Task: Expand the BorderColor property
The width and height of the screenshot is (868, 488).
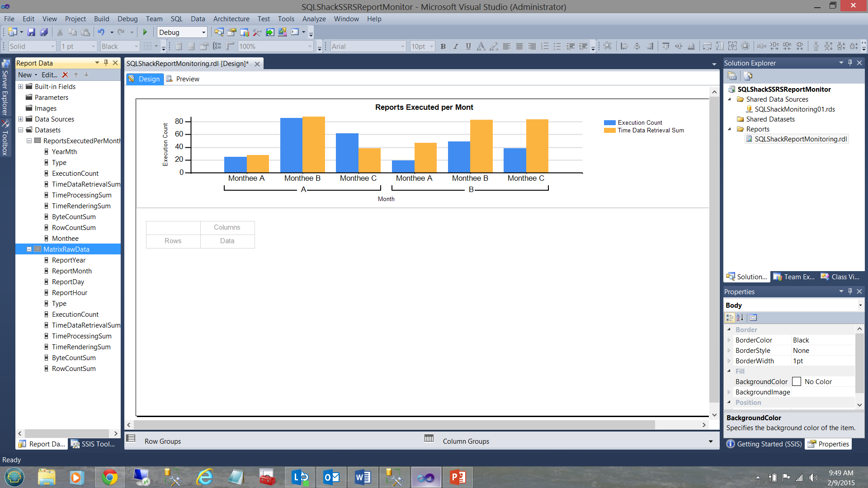Action: (729, 340)
